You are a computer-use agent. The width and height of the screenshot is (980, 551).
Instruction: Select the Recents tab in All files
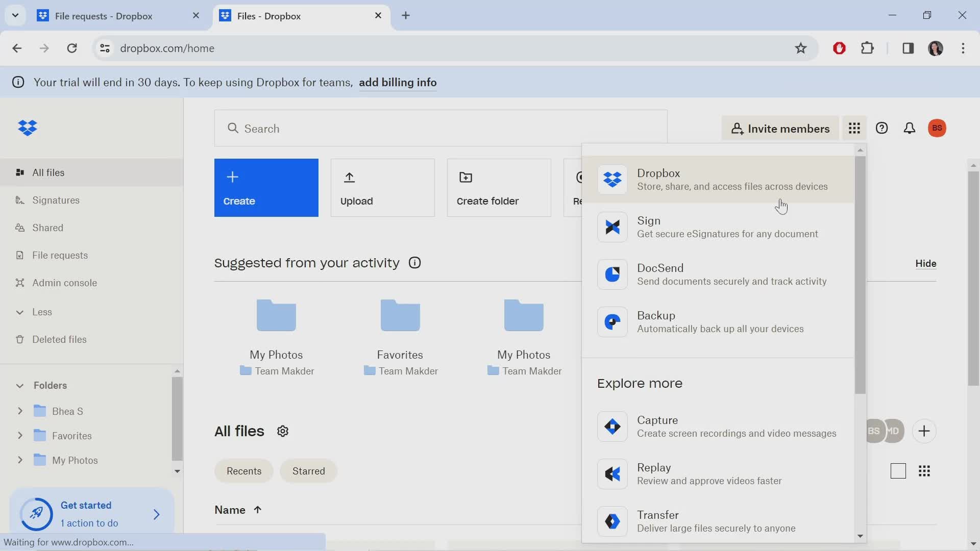coord(243,470)
